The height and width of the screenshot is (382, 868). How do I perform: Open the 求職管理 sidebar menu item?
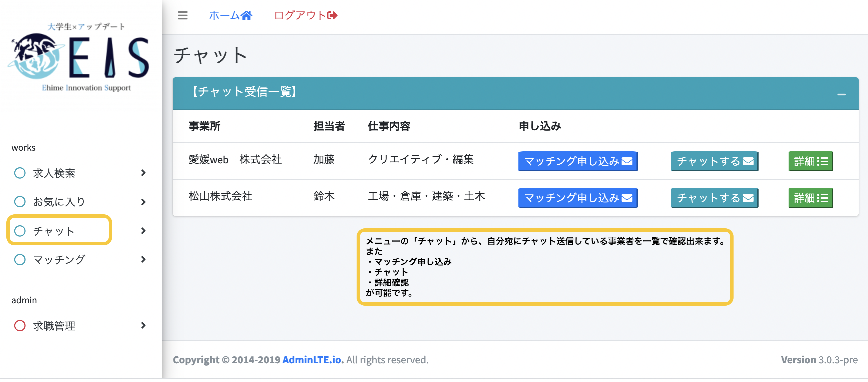pyautogui.click(x=54, y=325)
